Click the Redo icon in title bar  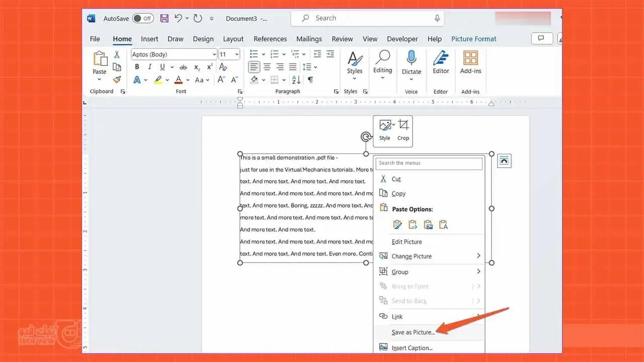(198, 18)
